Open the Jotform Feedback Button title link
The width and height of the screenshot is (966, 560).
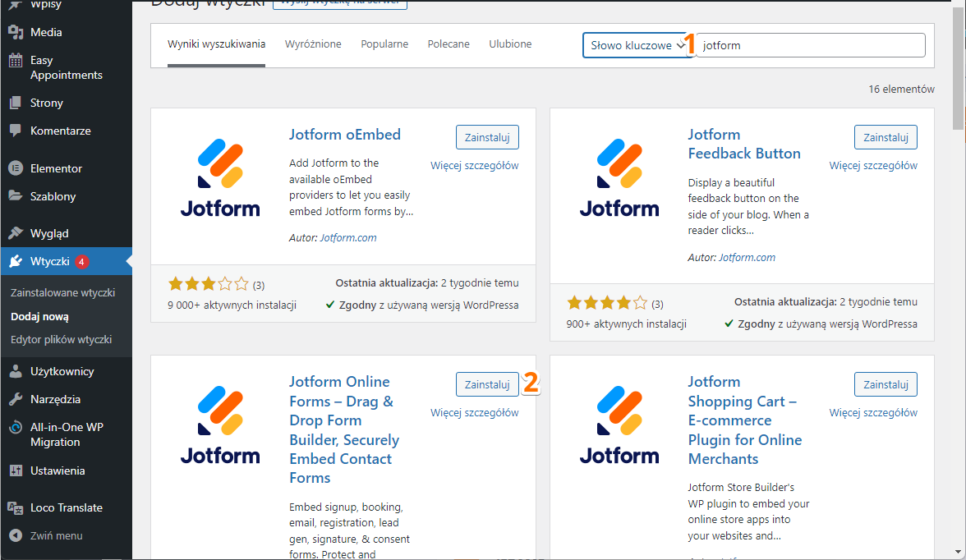click(x=744, y=144)
